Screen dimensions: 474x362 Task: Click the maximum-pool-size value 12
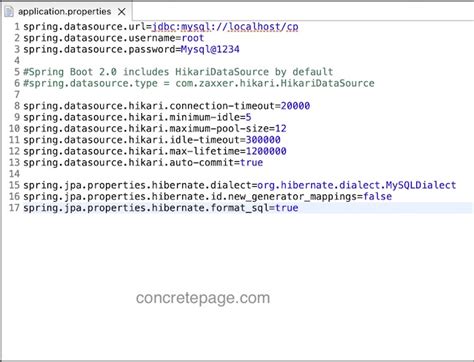pos(281,129)
